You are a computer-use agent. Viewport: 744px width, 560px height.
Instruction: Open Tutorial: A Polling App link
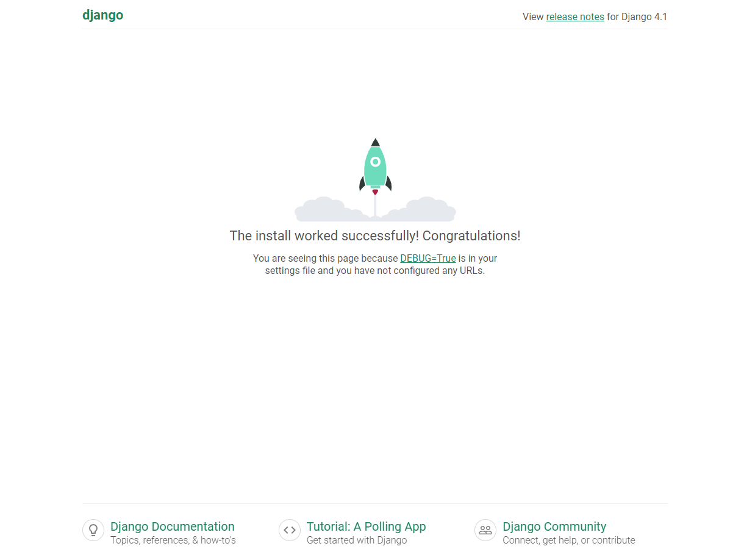[367, 526]
